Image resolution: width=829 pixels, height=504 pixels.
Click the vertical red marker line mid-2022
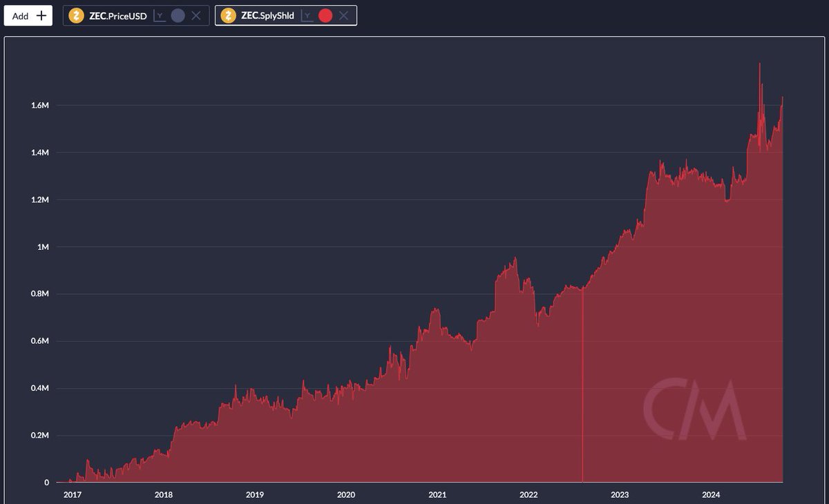pos(582,387)
